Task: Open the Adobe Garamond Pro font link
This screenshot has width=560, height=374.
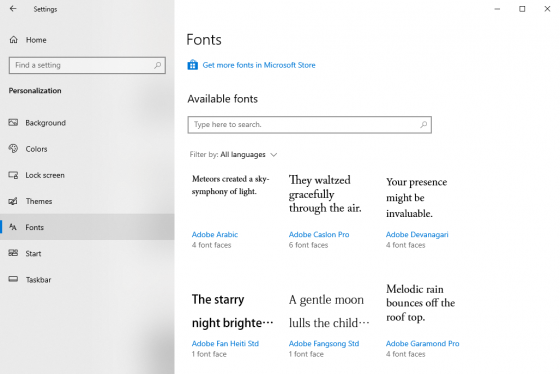Action: pyautogui.click(x=422, y=343)
